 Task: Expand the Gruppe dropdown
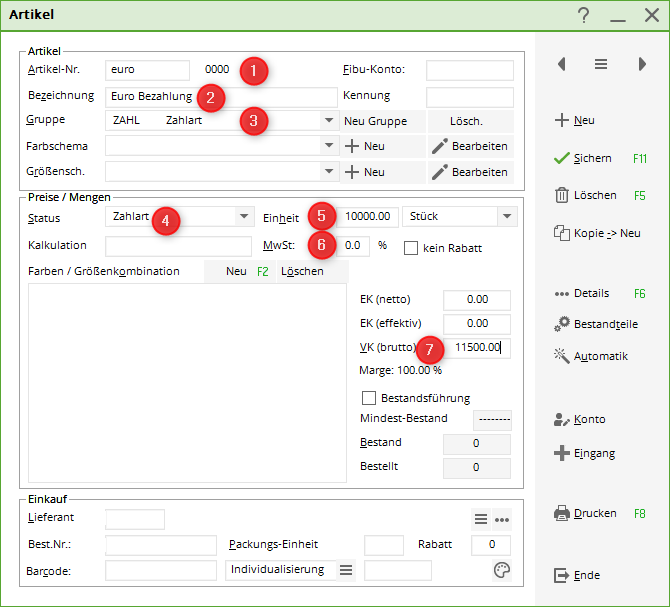click(x=329, y=121)
